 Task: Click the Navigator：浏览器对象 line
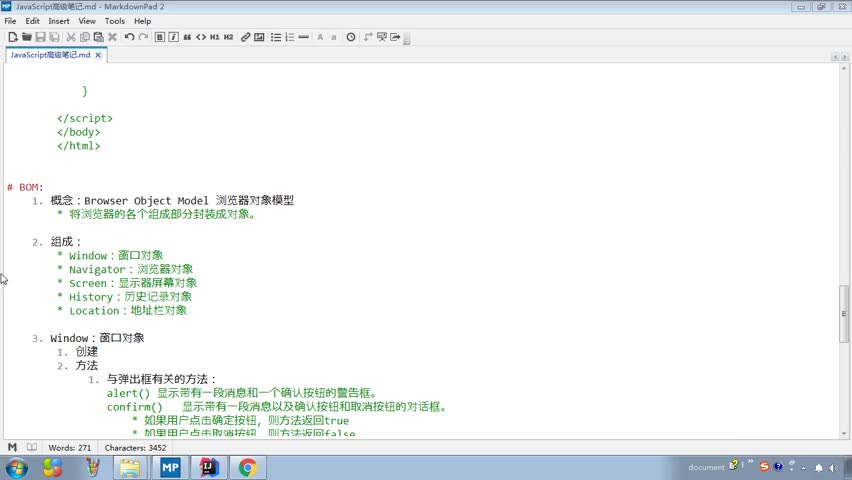tap(131, 269)
